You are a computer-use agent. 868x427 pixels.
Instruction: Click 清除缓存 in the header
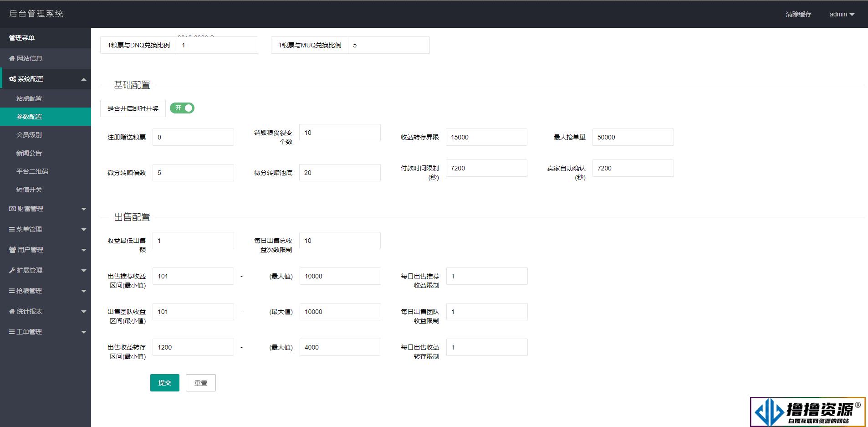798,14
